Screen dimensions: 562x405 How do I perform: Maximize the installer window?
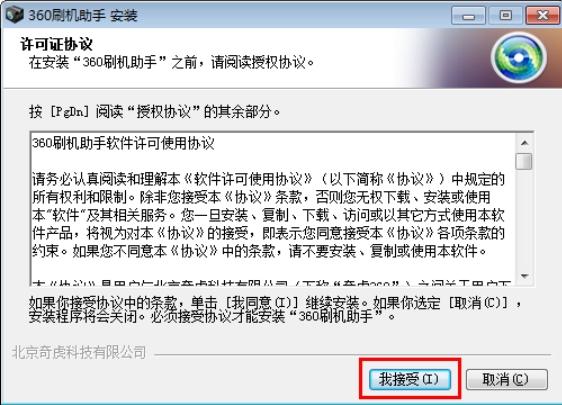click(505, 15)
